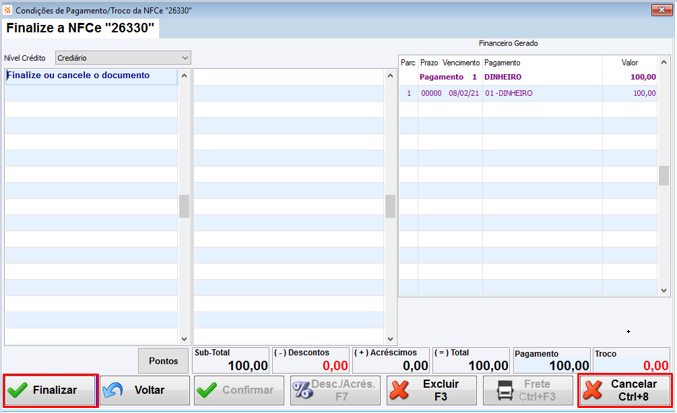Close the Condições de Pagamento window

pos(661,9)
